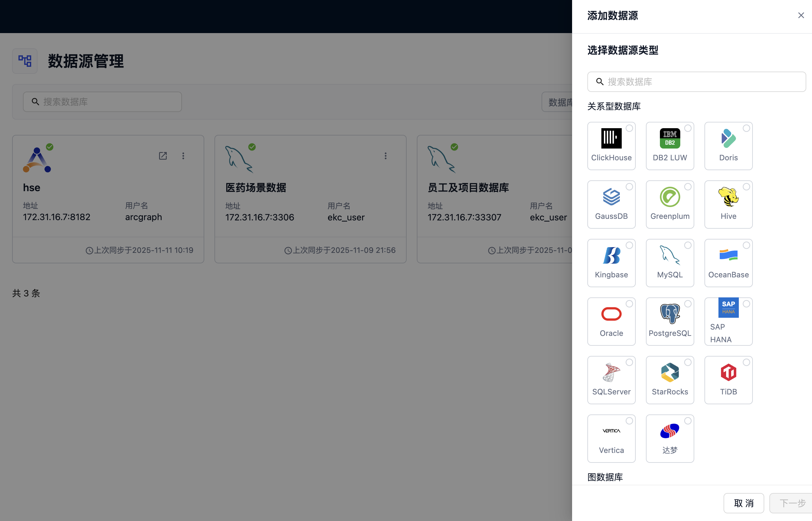Select the OceanBase database icon
812x521 pixels.
tap(728, 262)
